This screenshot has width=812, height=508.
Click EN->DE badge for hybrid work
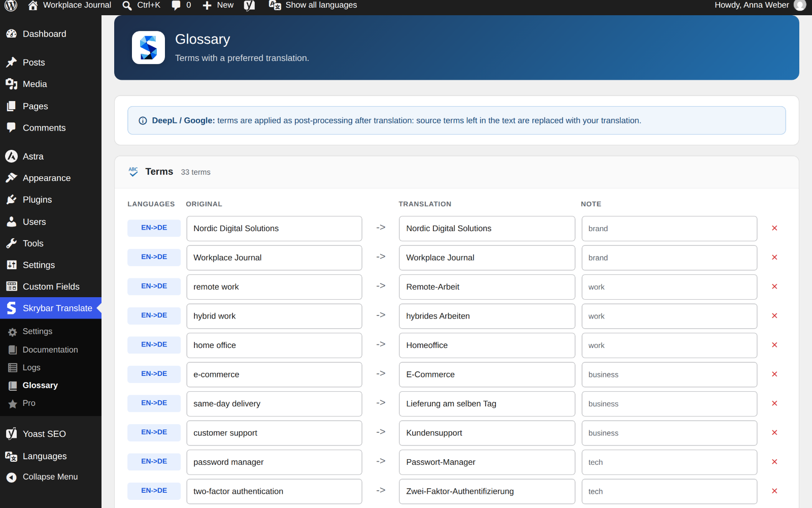click(x=154, y=315)
